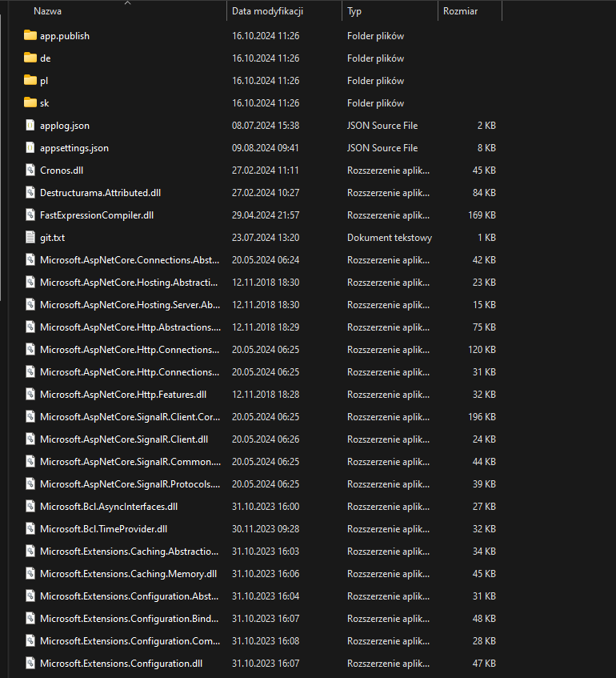Image resolution: width=616 pixels, height=678 pixels.
Task: Click the FastExpressionCompiler.dll file icon
Action: point(30,215)
